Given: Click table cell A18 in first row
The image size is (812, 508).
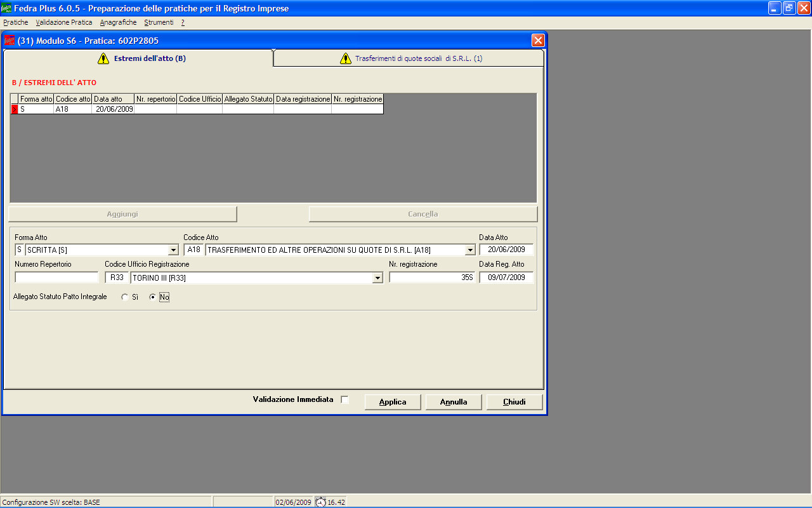Looking at the screenshot, I should point(73,109).
